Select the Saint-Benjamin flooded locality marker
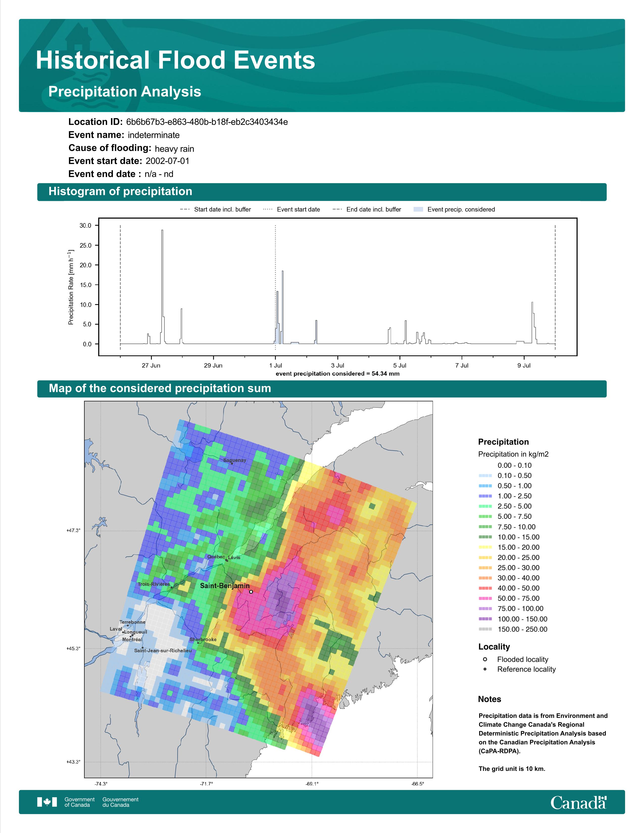Viewport: 644px width, 833px height. pos(251,592)
